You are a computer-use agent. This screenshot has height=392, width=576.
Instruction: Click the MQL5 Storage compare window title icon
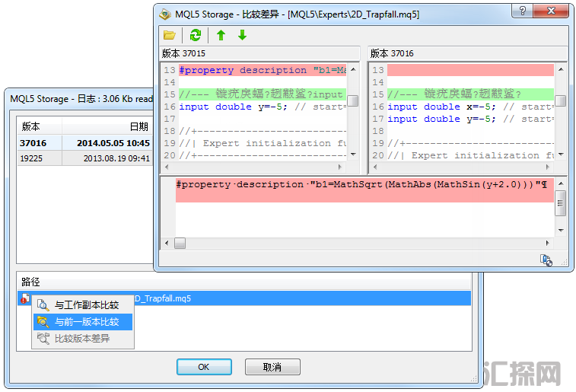[165, 14]
